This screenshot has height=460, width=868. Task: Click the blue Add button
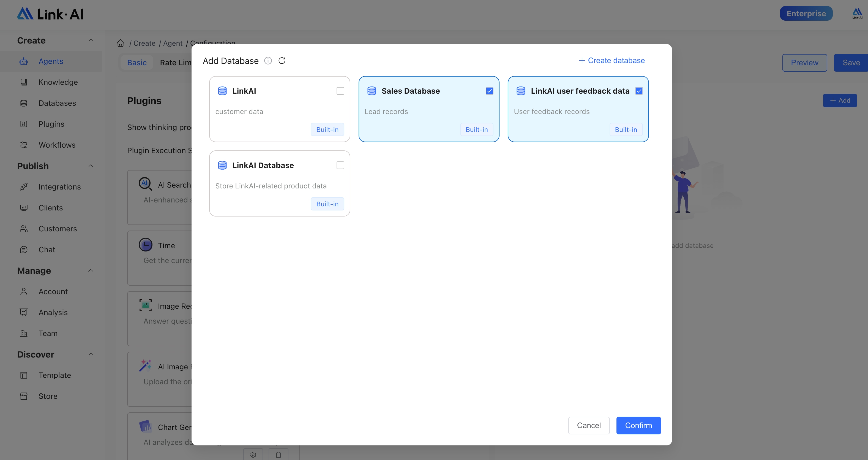[x=840, y=101]
